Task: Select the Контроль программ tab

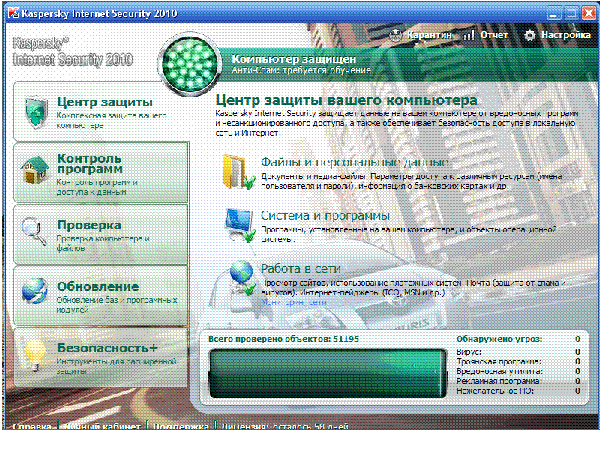Action: coord(101,173)
